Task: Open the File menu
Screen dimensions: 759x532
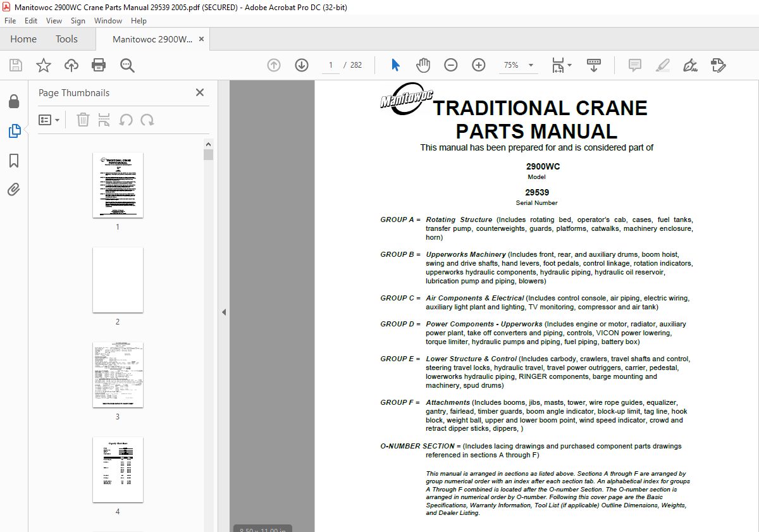Action: (x=10, y=21)
